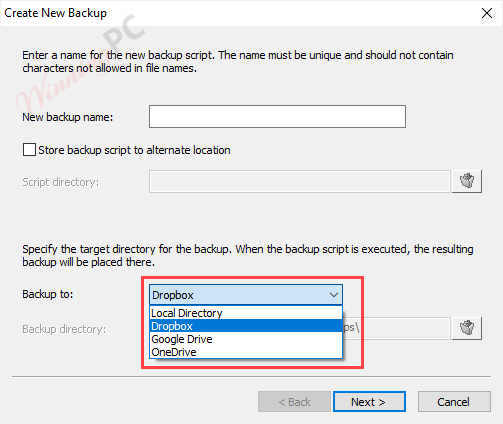Image resolution: width=503 pixels, height=424 pixels.
Task: Click the disabled < Back button
Action: click(x=294, y=402)
